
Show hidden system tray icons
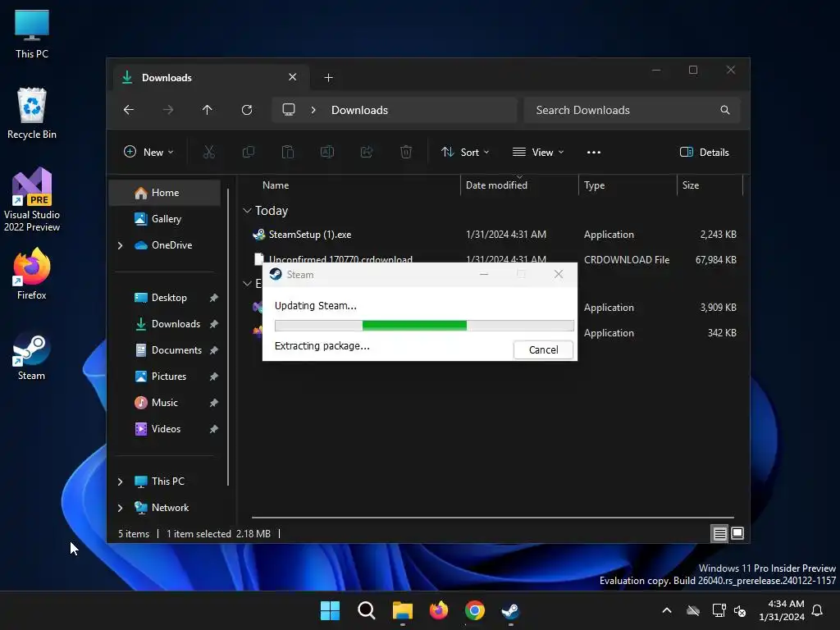point(667,610)
